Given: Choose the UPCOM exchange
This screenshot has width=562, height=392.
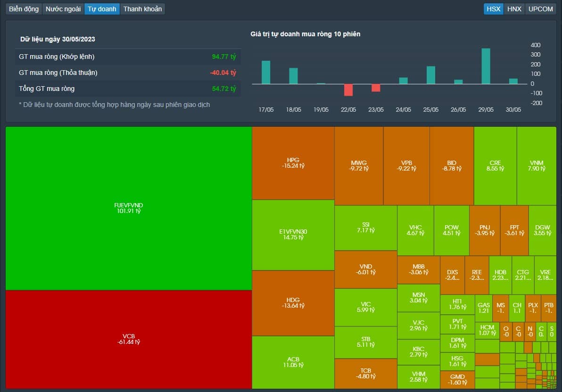Looking at the screenshot, I should click(x=541, y=9).
